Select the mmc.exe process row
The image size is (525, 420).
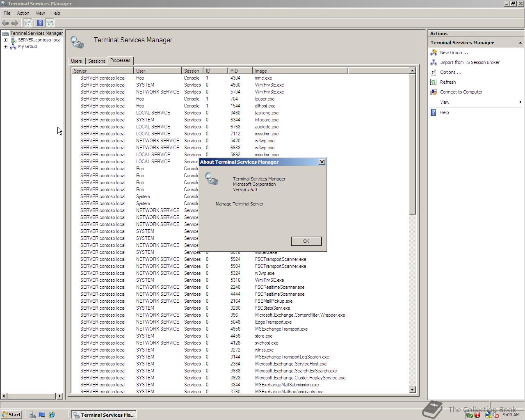click(240, 78)
